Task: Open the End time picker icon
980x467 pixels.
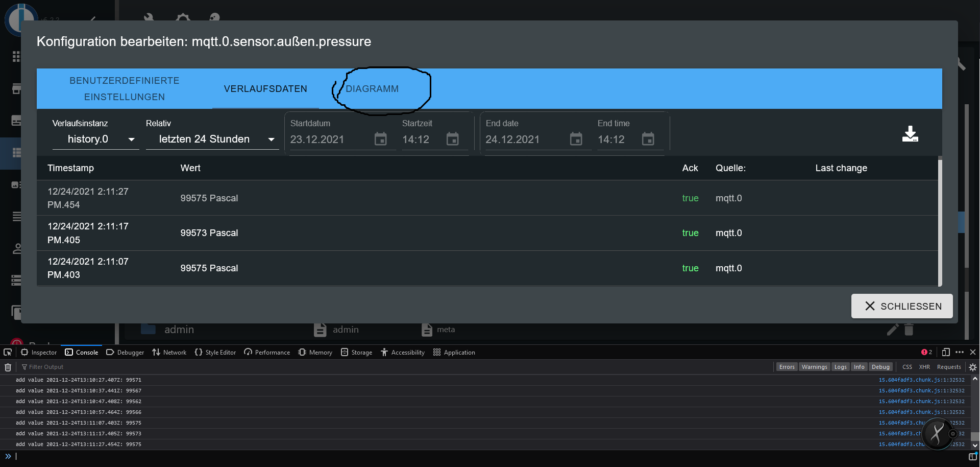Action: 648,139
